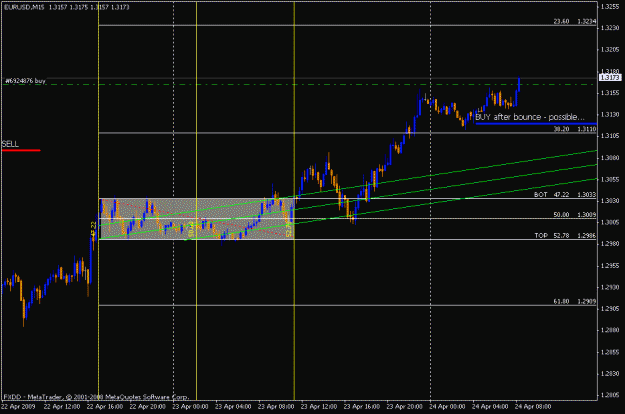Click the 1.2980 price axis value
Viewport: 625px width, 414px height.
tap(610, 244)
